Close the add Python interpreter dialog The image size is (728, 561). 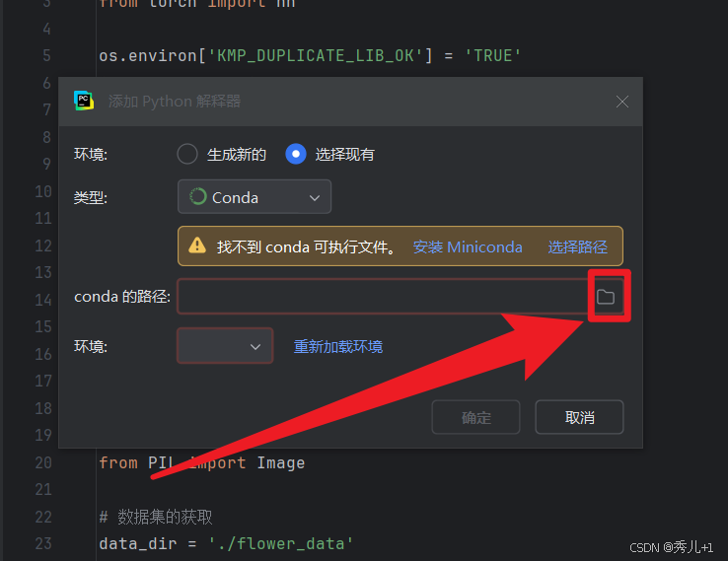pos(622,102)
